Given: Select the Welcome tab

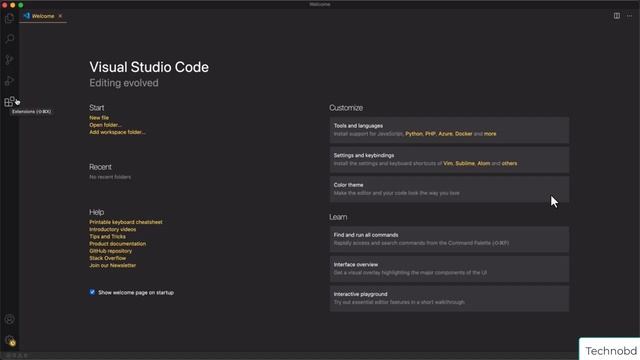Looking at the screenshot, I should (43, 16).
